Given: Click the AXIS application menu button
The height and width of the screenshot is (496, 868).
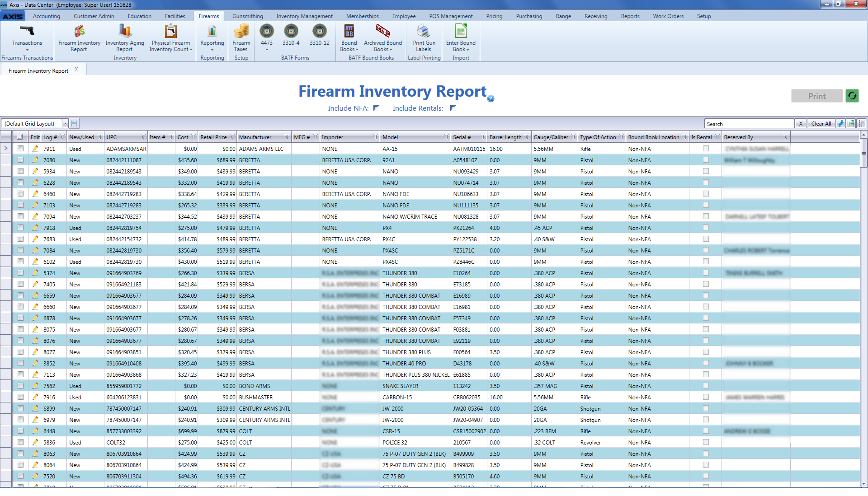Looking at the screenshot, I should (x=13, y=16).
